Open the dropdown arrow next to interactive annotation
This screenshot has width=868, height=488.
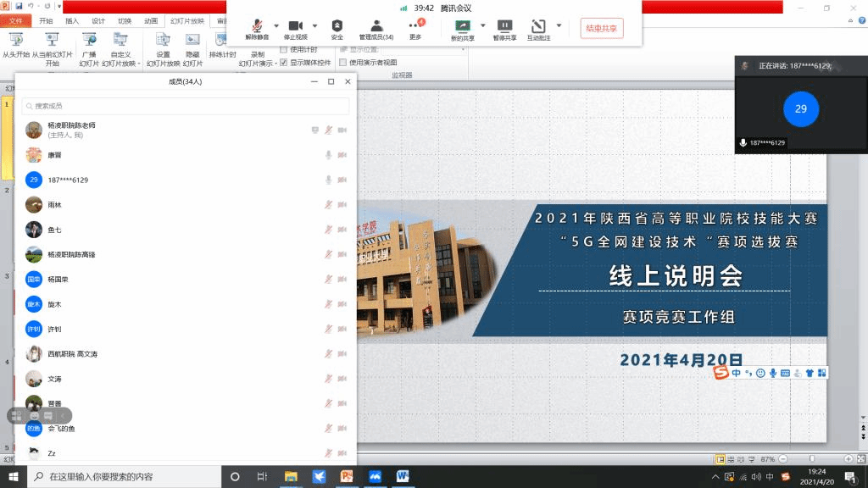(559, 25)
